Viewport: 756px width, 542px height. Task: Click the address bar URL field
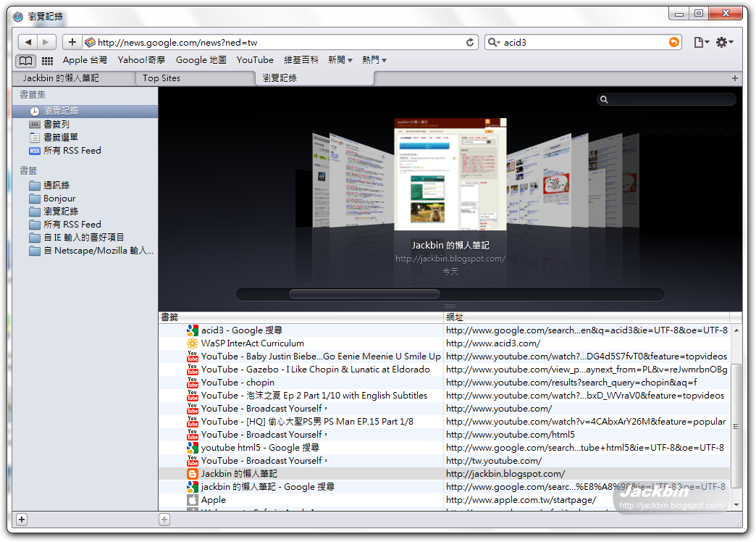[280, 43]
